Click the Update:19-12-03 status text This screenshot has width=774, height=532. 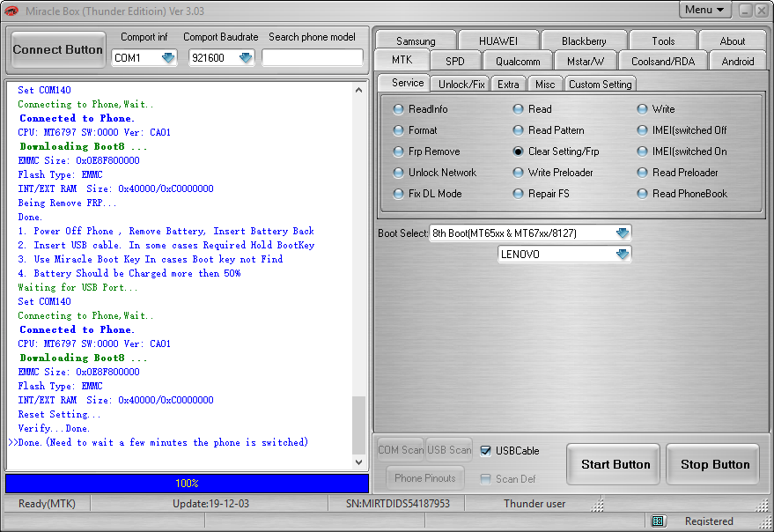(210, 503)
